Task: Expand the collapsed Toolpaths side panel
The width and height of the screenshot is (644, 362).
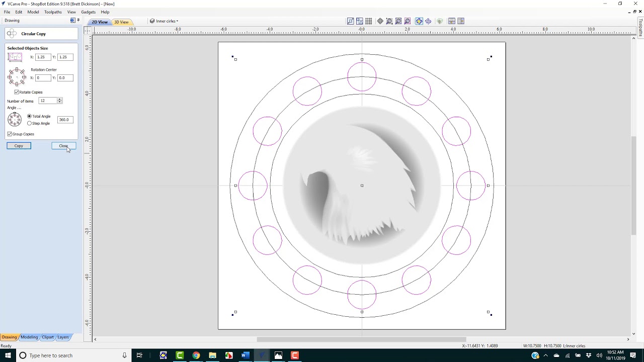Action: pyautogui.click(x=640, y=28)
